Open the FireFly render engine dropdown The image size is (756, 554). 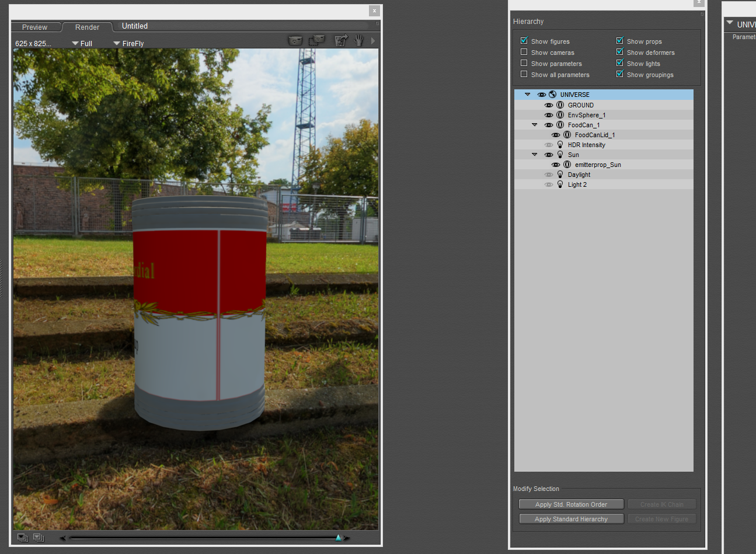point(129,44)
